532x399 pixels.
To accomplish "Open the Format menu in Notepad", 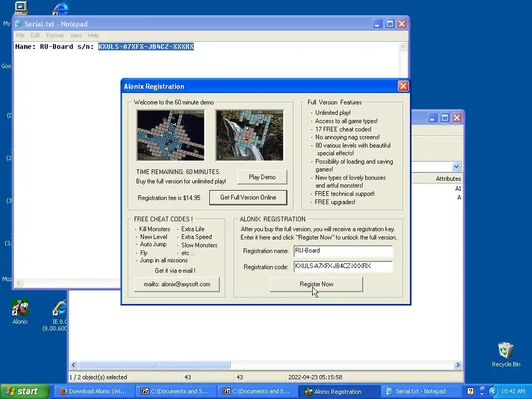I will point(55,35).
